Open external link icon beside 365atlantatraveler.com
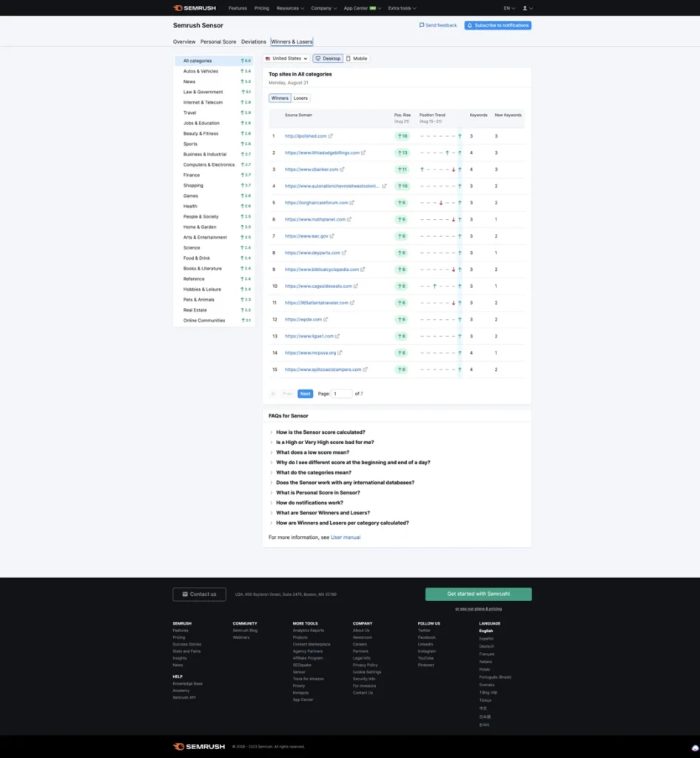This screenshot has width=700, height=758. point(352,303)
